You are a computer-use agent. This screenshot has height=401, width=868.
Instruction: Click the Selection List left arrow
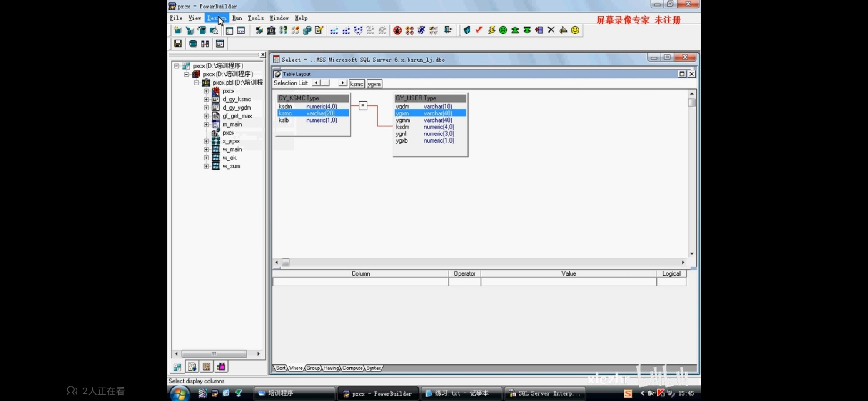pyautogui.click(x=316, y=83)
